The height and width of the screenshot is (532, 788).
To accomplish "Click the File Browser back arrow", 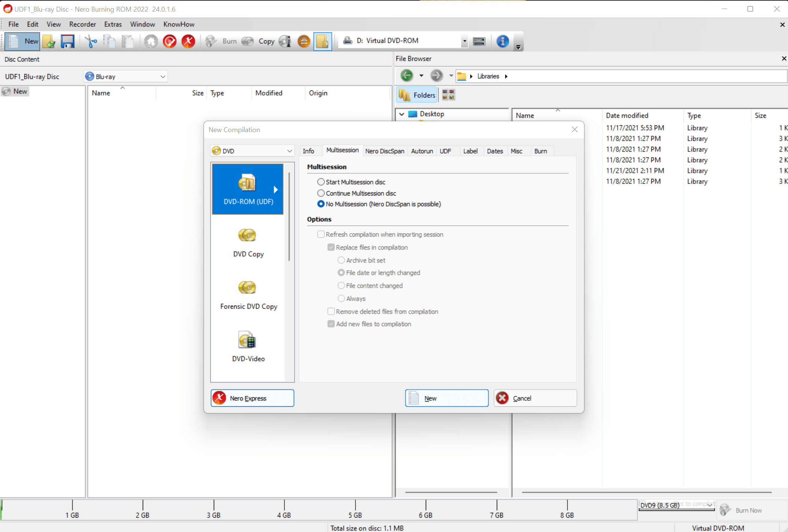I will tap(407, 76).
